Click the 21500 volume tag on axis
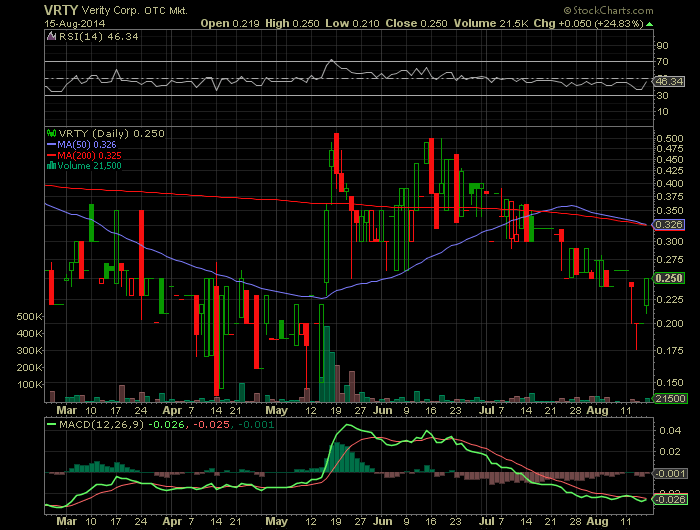 tap(670, 398)
